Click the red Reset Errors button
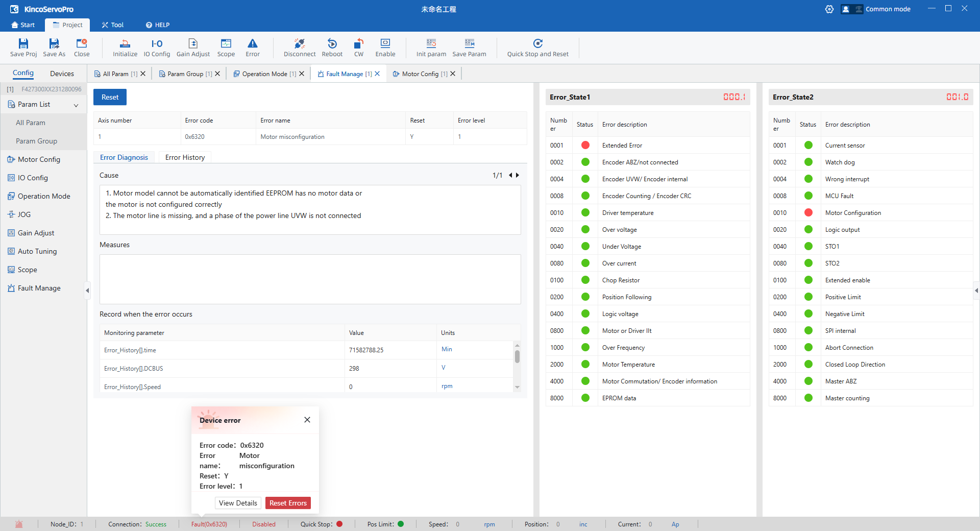Image resolution: width=980 pixels, height=531 pixels. (288, 503)
